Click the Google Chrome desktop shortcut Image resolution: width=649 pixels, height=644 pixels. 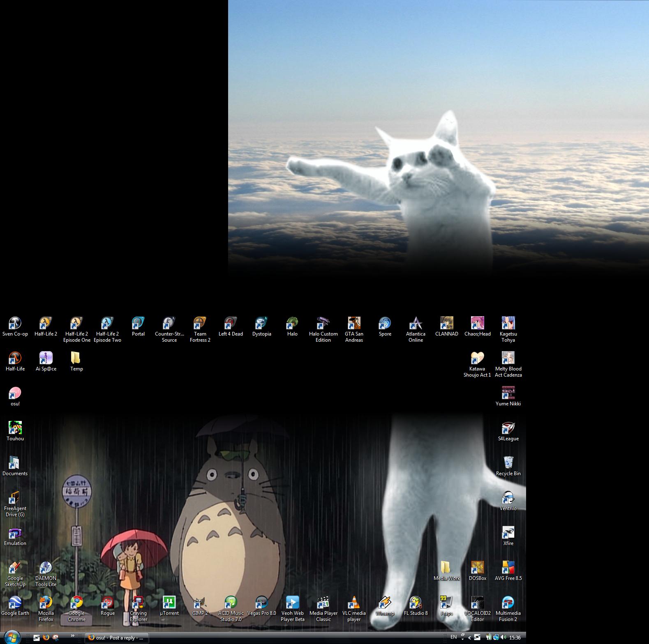tap(77, 609)
